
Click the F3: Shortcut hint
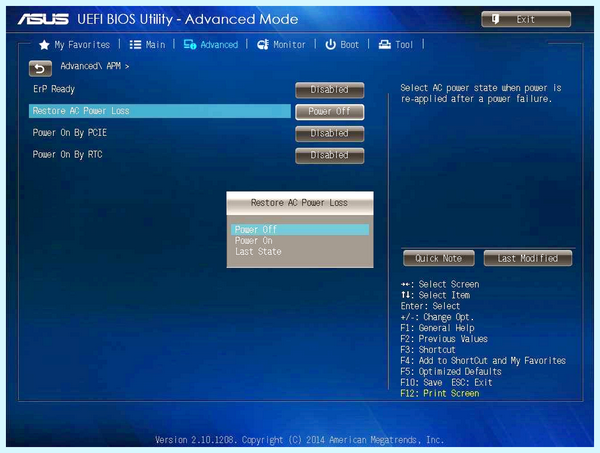(x=428, y=350)
